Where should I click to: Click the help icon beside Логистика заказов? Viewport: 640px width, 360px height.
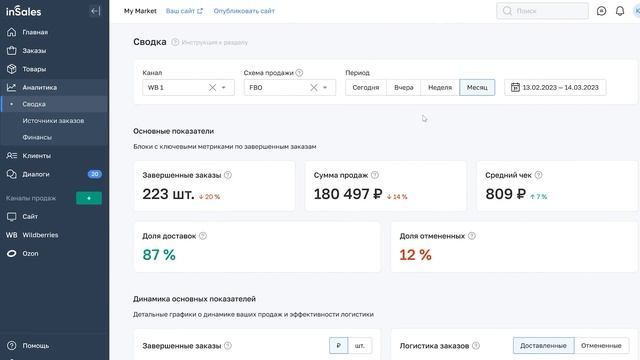[x=476, y=346]
